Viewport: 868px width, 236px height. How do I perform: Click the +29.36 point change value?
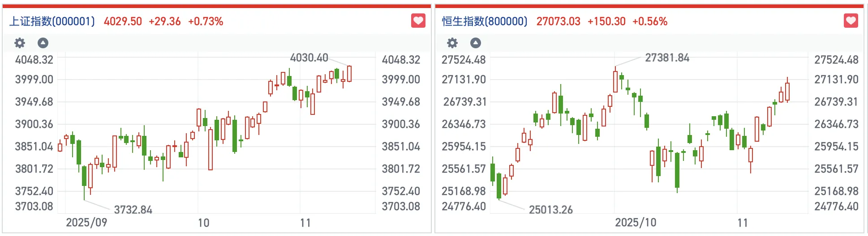(x=165, y=21)
